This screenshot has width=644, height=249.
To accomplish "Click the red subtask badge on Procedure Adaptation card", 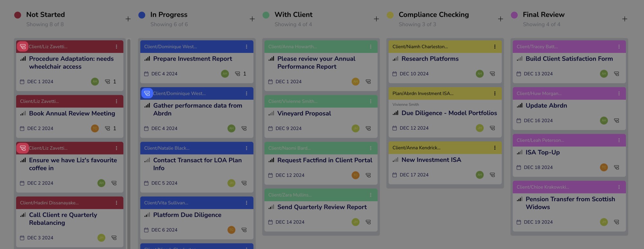I will point(23,47).
